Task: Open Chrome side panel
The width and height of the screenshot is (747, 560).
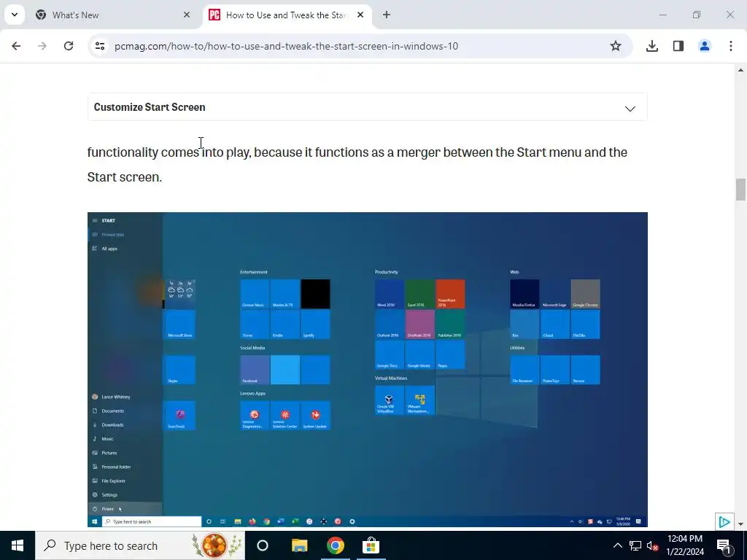Action: coord(678,46)
